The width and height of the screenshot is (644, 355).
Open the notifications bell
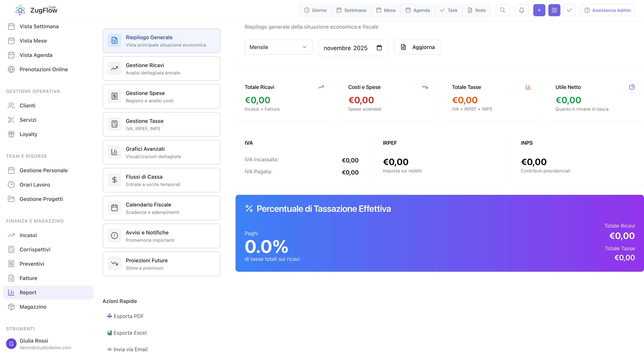521,10
